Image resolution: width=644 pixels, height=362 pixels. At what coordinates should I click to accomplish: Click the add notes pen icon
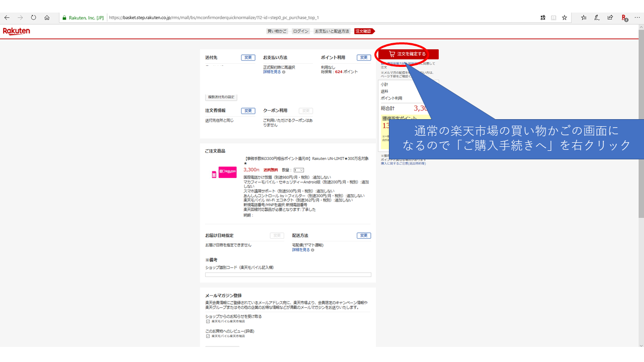tap(597, 18)
